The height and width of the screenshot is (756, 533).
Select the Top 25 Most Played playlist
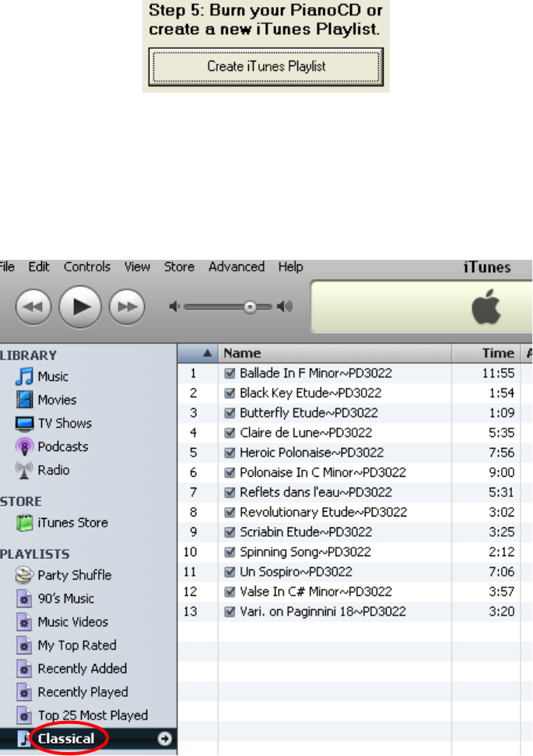[93, 716]
